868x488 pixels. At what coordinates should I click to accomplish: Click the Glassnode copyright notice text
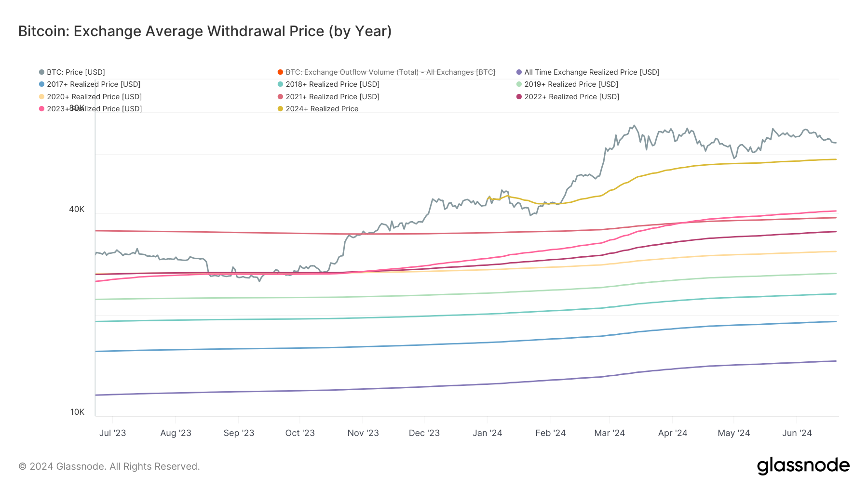(109, 466)
